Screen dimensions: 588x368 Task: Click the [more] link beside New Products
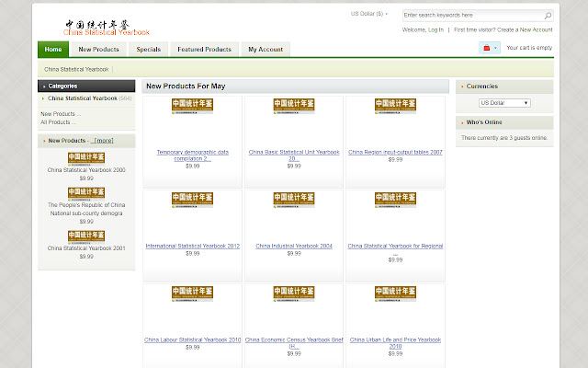(102, 141)
